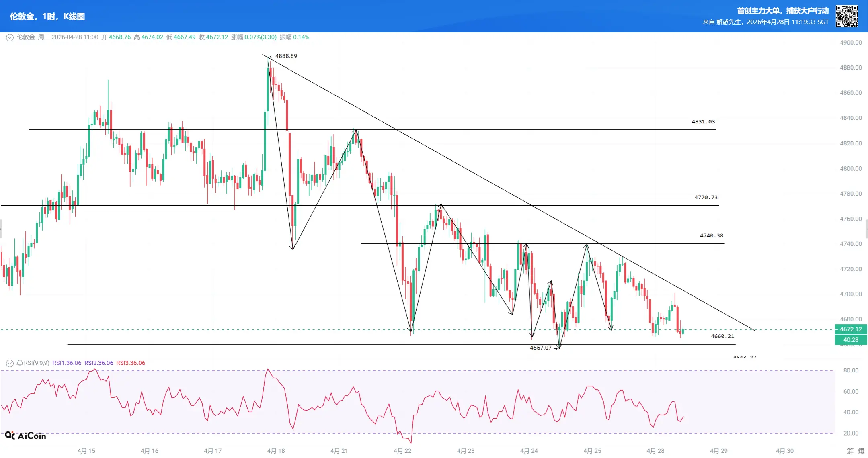
Task: Click the 伦敦金 symbol name in legend
Action: click(x=26, y=37)
